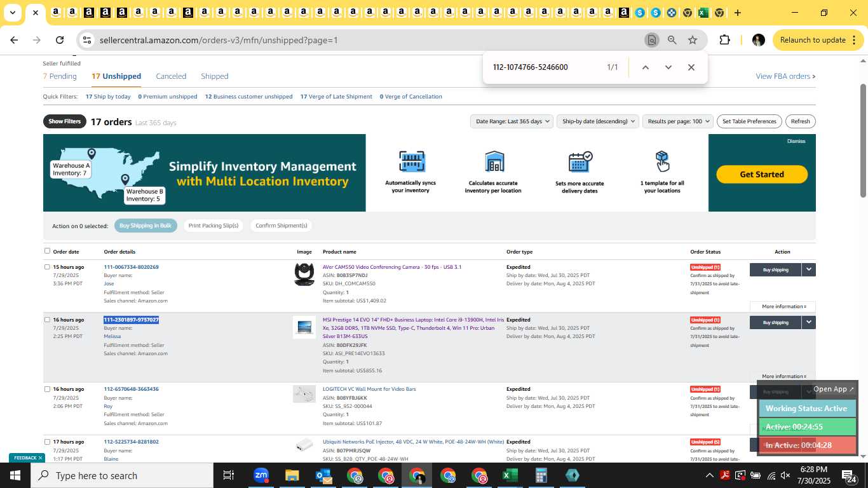Expand More information for AVer camera order
868x488 pixels.
click(x=783, y=307)
